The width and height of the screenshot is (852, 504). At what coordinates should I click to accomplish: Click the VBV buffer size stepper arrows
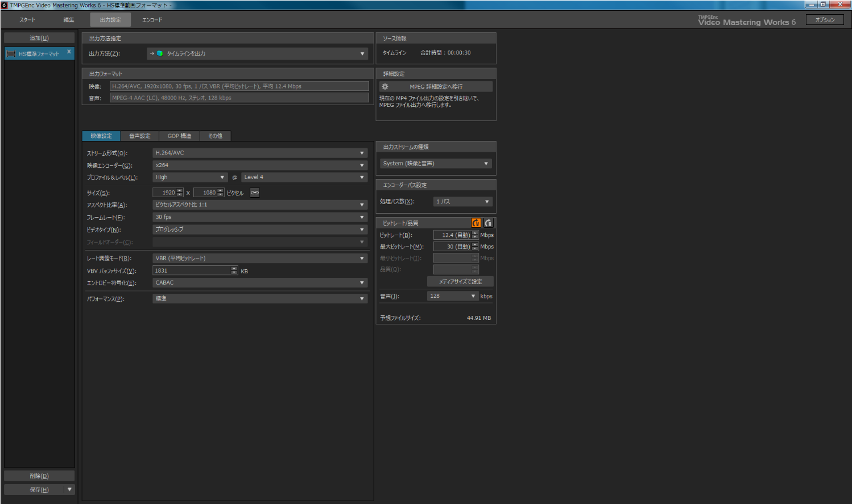tap(234, 270)
